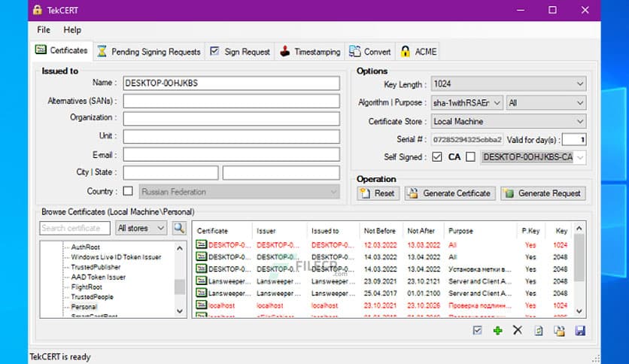The image size is (629, 364).
Task: Click the Certificate column header
Action: pos(212,231)
